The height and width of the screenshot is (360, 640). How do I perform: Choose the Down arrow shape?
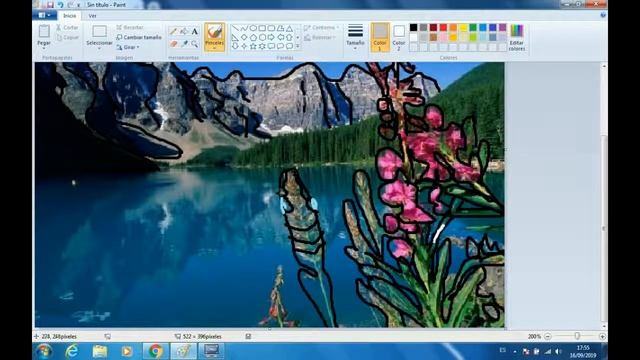235,46
